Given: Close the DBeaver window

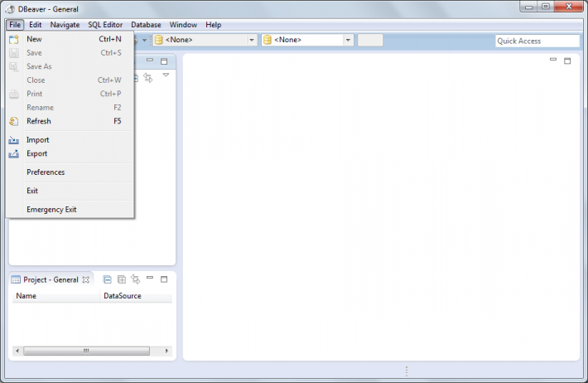Looking at the screenshot, I should (569, 7).
